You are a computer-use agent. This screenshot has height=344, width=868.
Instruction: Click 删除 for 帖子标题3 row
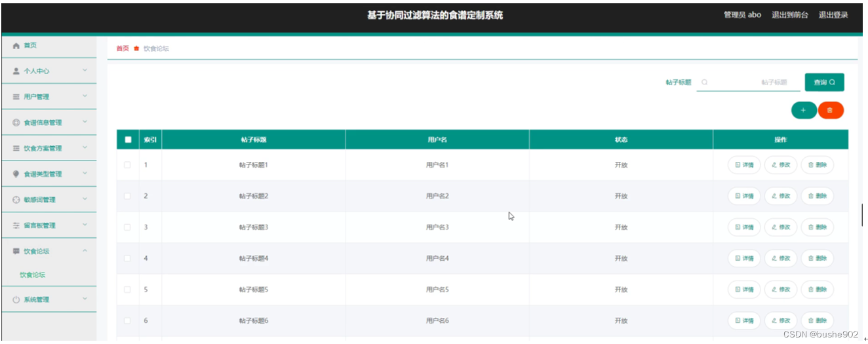818,227
